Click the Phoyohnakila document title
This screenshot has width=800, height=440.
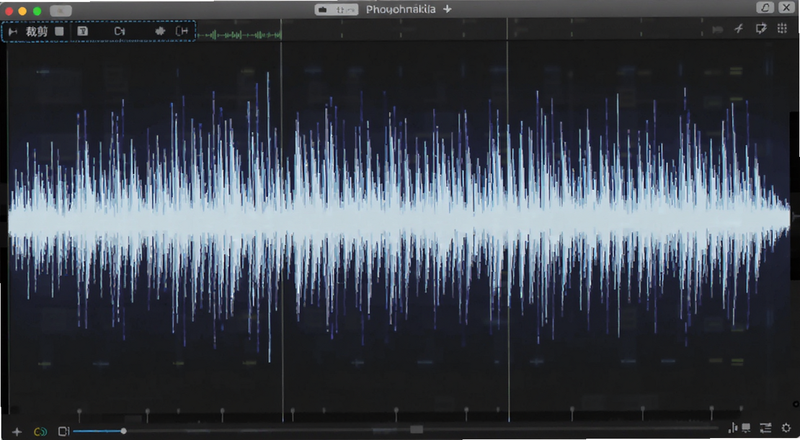point(401,9)
